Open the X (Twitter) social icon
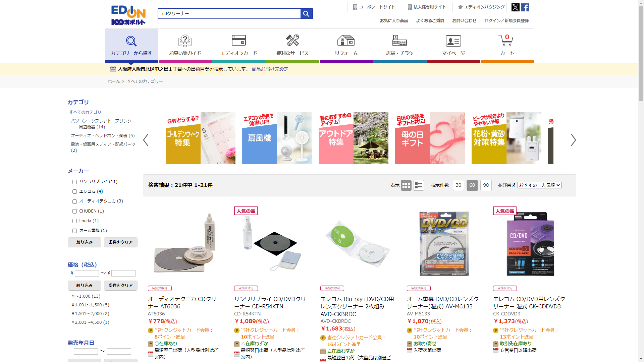Viewport: 644px width, 362px height. (x=515, y=7)
